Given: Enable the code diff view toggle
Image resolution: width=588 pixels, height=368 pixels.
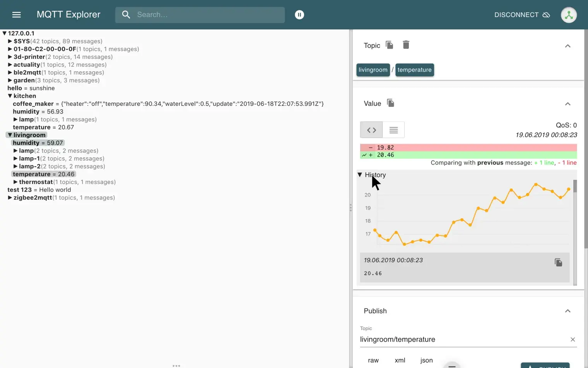Looking at the screenshot, I should [x=371, y=130].
